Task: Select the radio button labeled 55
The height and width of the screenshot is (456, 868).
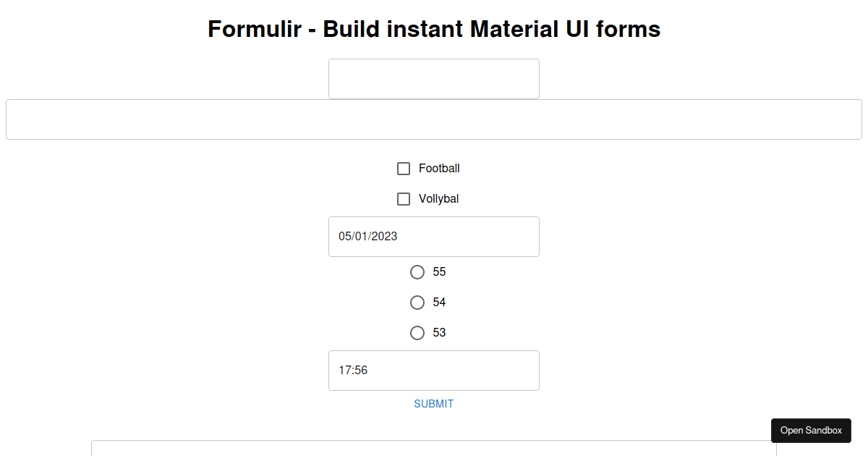Action: pos(417,272)
